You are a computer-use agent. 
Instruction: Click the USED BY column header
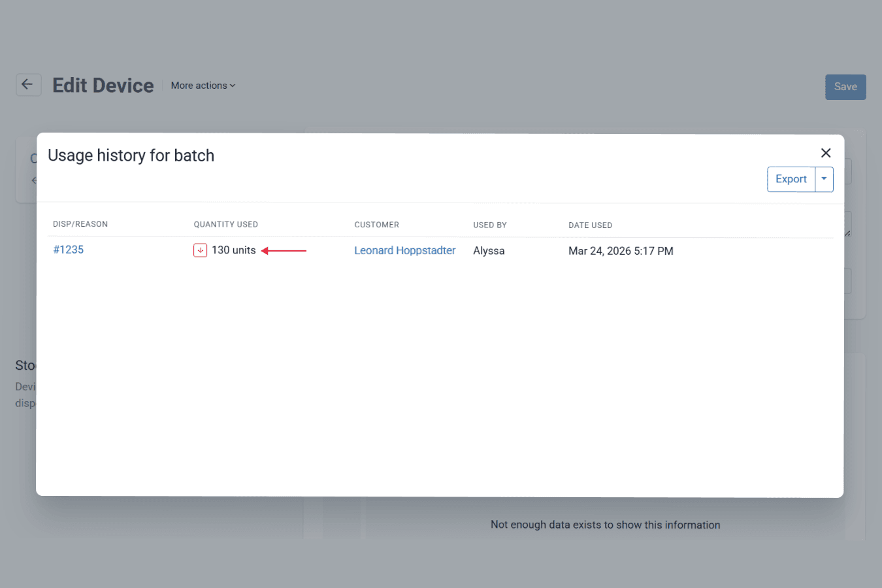pos(490,225)
